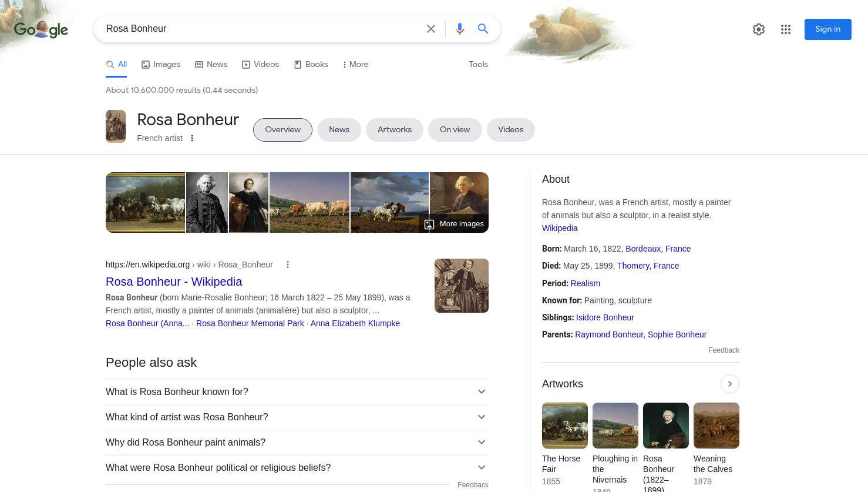Open the Thomery, France link
Viewport: 868px width, 492px height.
(648, 266)
